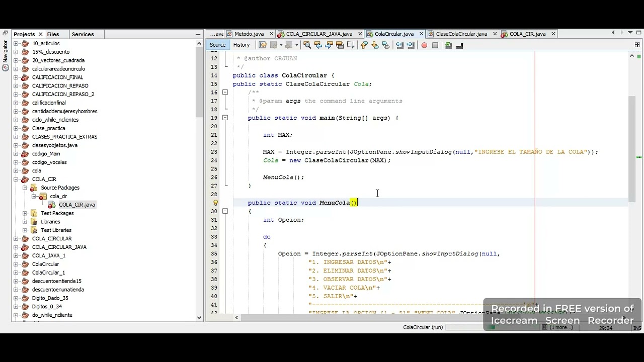Switch to Services tab
Viewport: 644px width, 362px height.
(x=83, y=34)
